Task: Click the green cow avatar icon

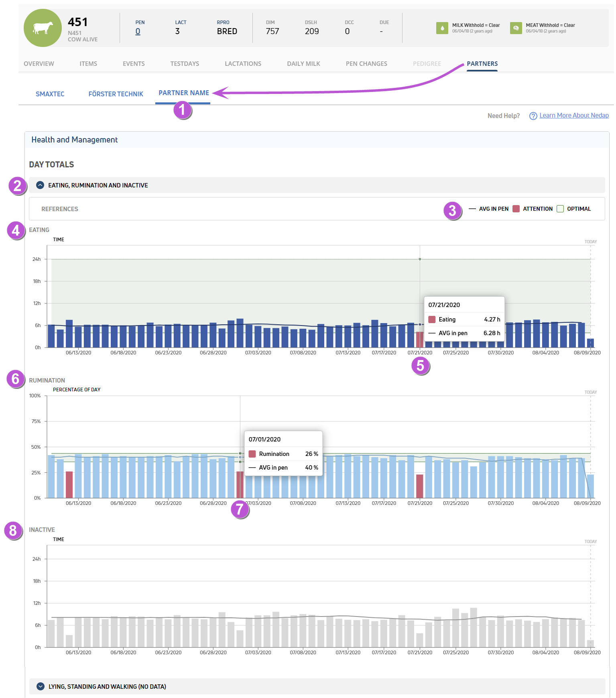Action: 43,28
